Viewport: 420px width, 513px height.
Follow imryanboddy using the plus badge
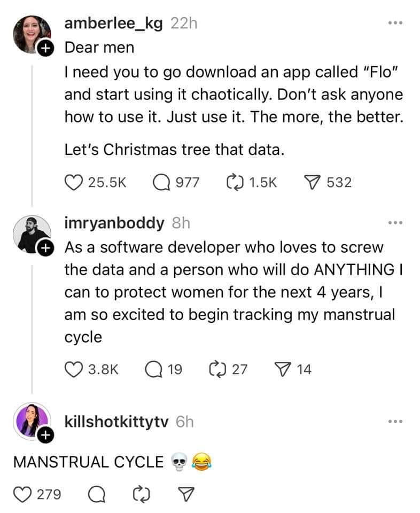coord(45,248)
